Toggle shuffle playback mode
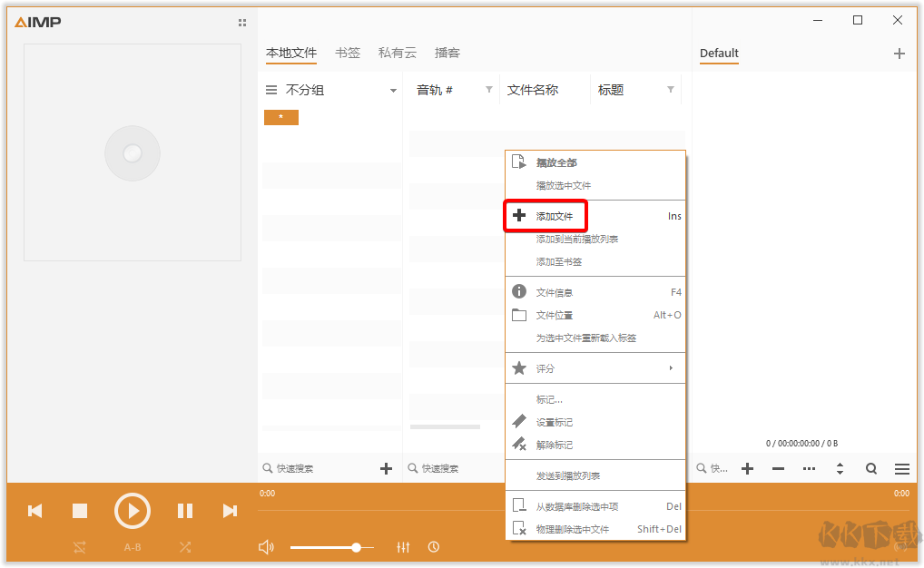 coord(184,547)
